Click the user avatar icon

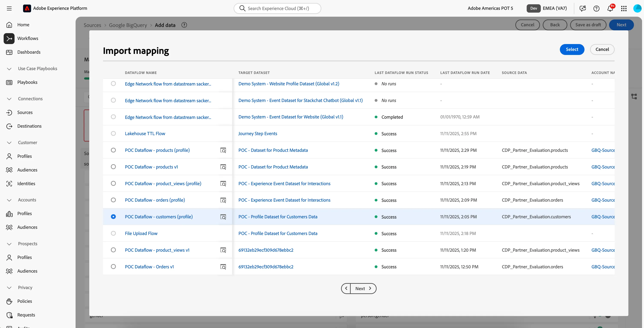click(637, 8)
